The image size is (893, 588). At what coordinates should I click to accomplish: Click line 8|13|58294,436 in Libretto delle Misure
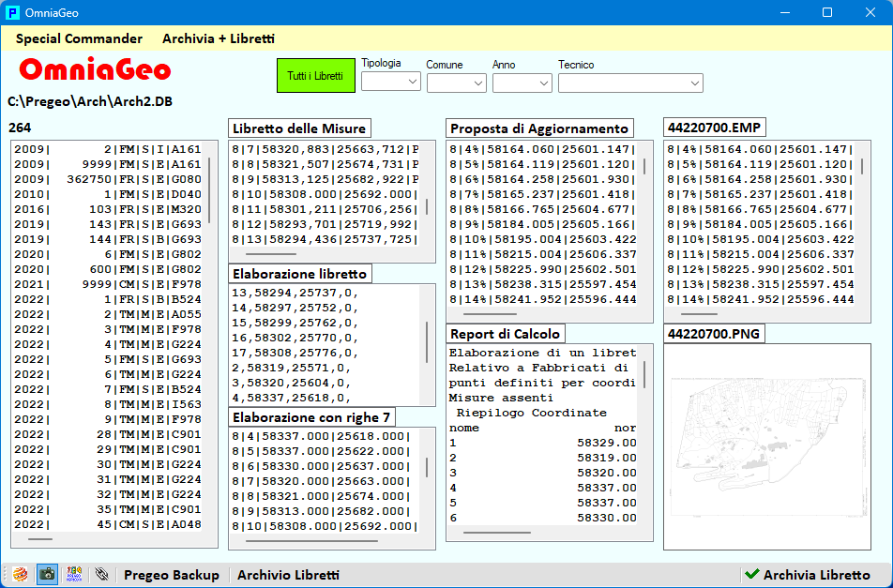(x=325, y=239)
